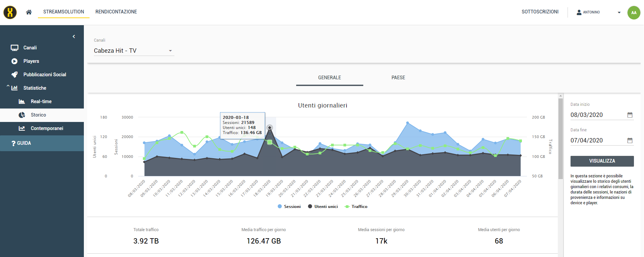Go to Sottoscrizioni
Screen dimensions: 644x257
coord(540,12)
